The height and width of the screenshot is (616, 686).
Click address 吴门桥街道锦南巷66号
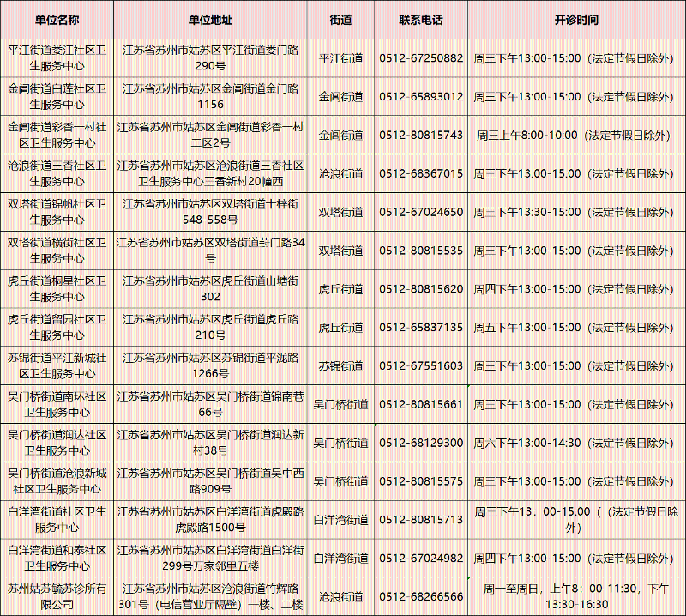pos(210,405)
